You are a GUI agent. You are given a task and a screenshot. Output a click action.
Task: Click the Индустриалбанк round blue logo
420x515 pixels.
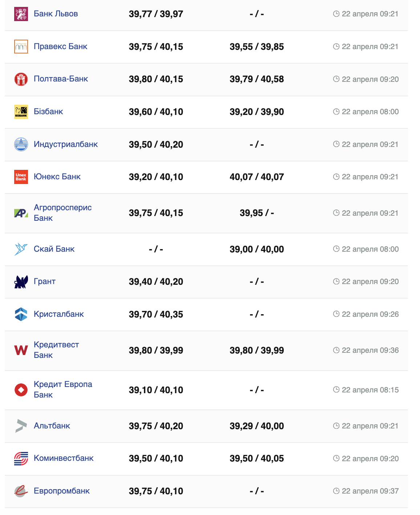[21, 144]
